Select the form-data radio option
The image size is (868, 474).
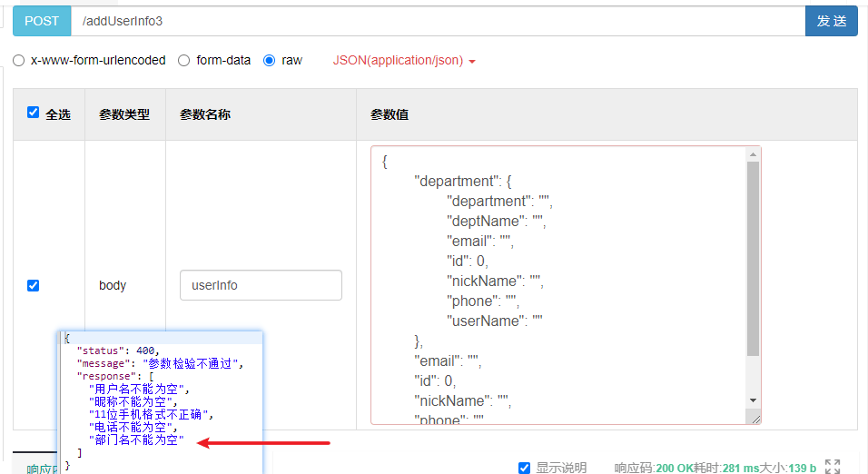click(x=184, y=61)
